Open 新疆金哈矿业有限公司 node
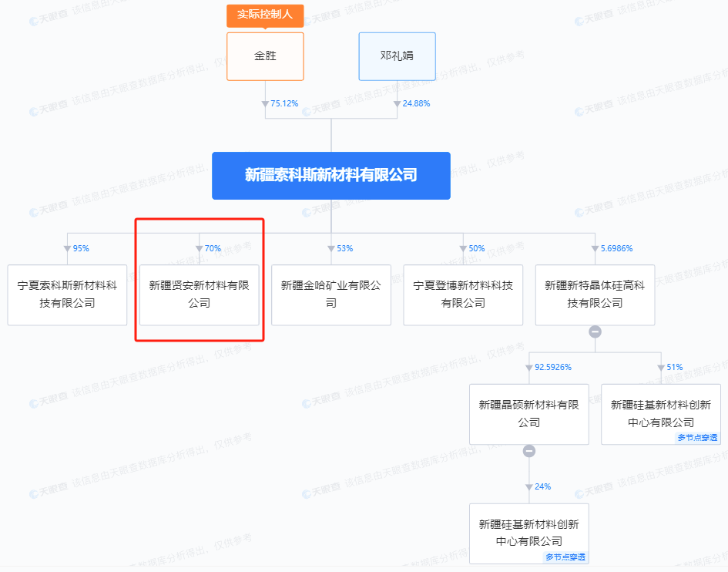728x572 pixels. (x=331, y=295)
